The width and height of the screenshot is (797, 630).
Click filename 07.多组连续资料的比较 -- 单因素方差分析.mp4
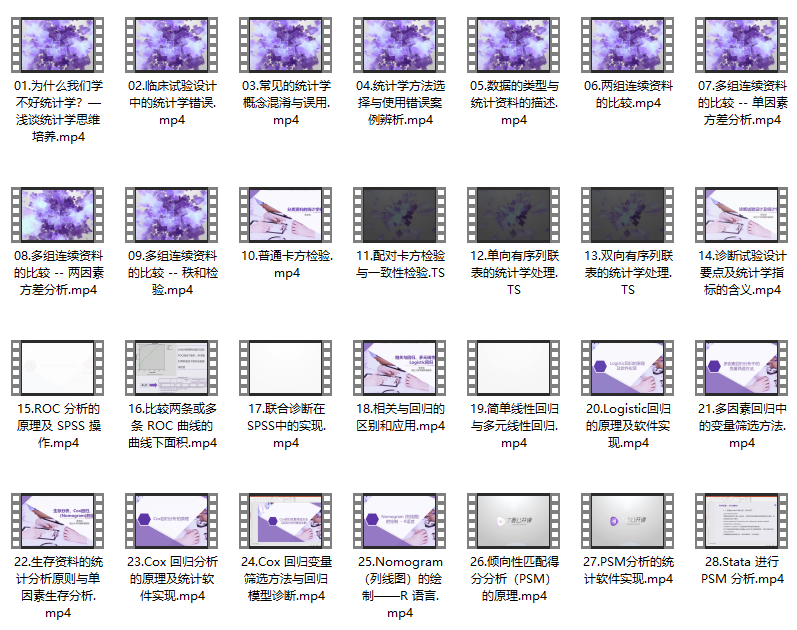tap(742, 103)
